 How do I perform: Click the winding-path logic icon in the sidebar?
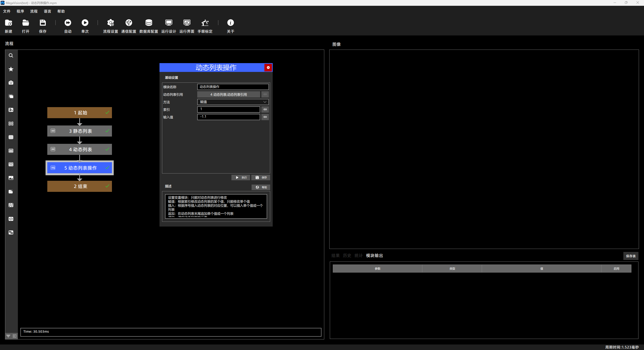point(11,205)
